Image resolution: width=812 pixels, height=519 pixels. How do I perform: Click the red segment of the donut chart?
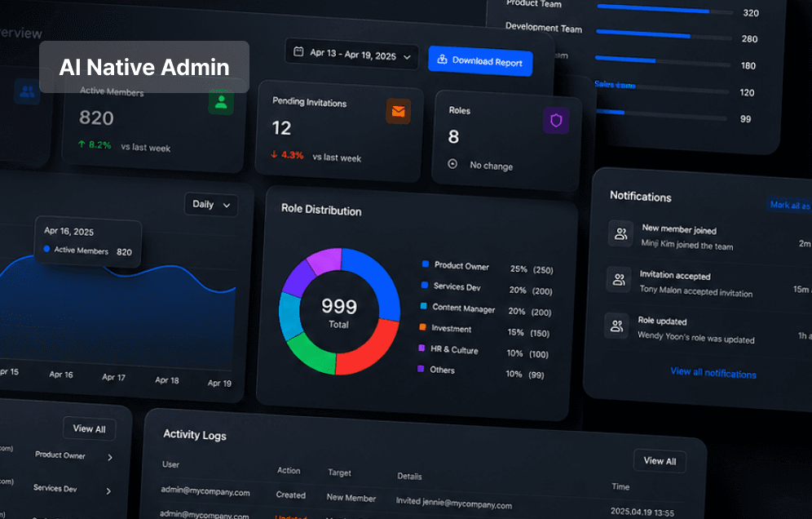coord(371,348)
